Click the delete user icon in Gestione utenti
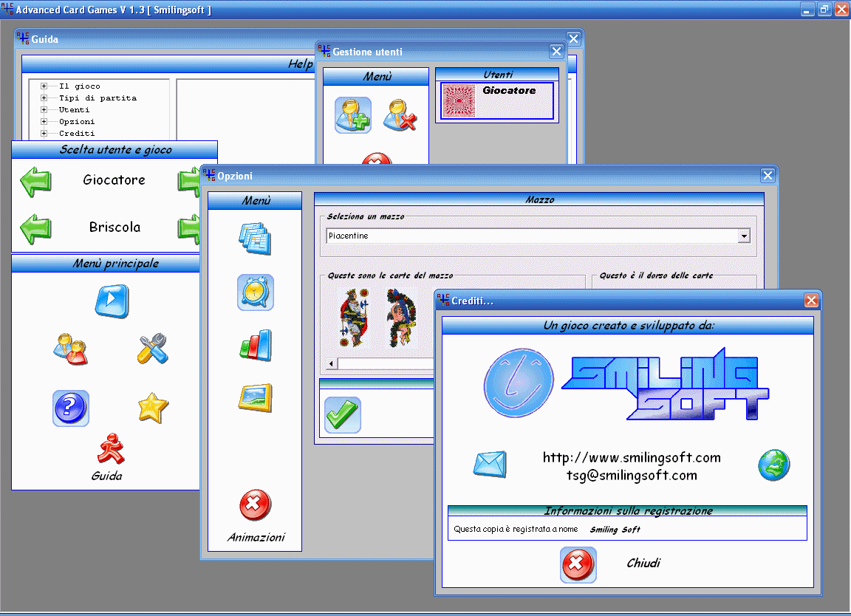 click(400, 115)
